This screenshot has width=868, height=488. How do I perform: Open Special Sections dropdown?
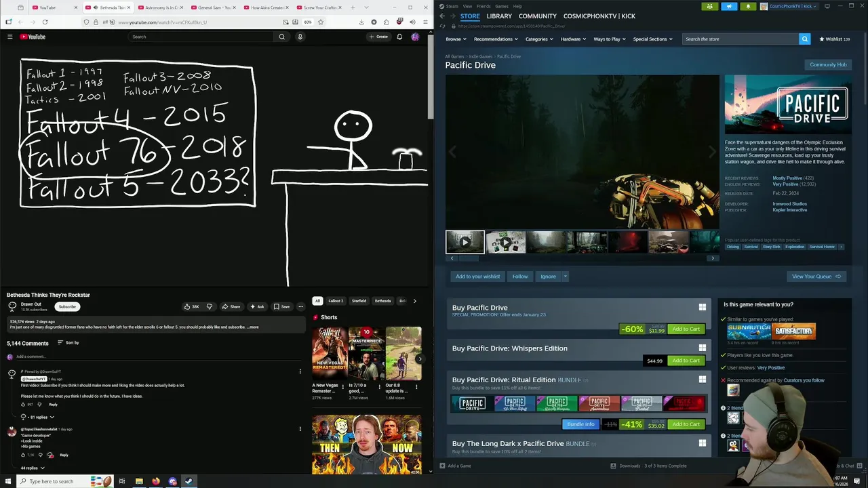click(652, 39)
